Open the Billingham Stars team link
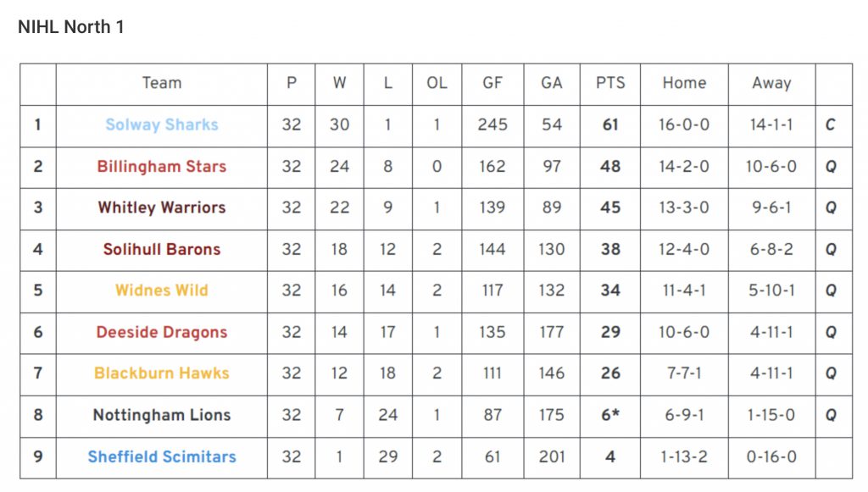The image size is (868, 492). point(162,166)
